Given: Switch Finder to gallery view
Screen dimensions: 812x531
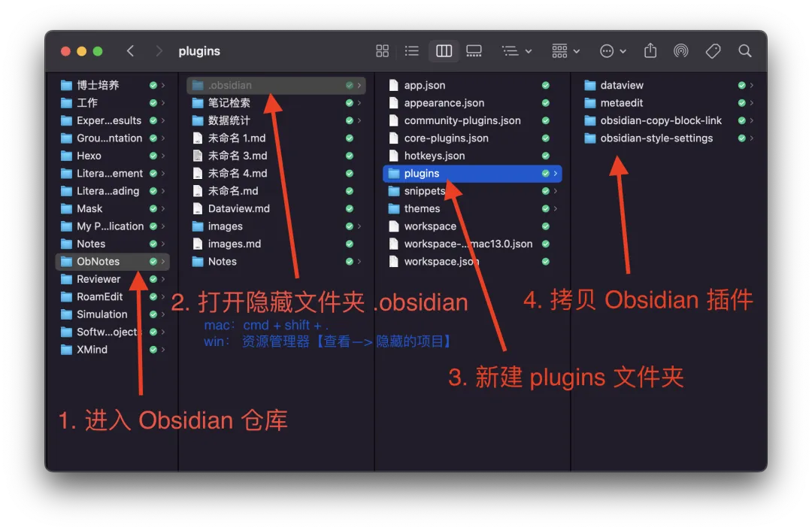Looking at the screenshot, I should [x=474, y=51].
